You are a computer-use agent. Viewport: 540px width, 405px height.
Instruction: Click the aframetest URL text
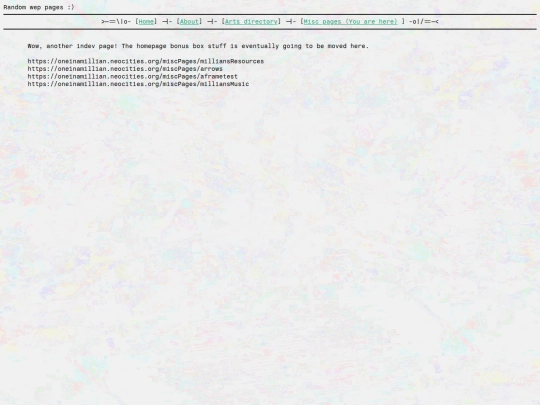pyautogui.click(x=133, y=76)
